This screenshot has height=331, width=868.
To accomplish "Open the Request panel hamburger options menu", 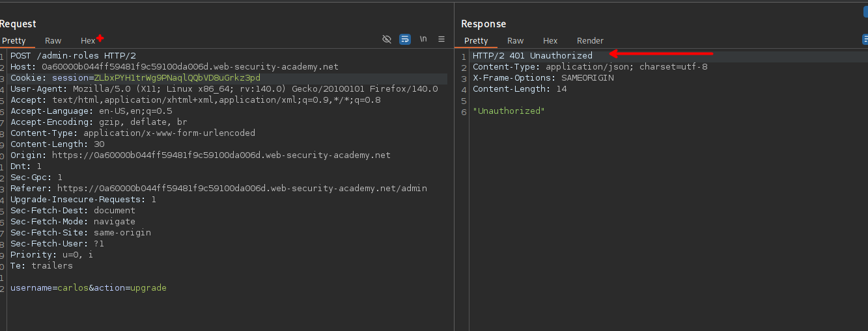I will 441,39.
